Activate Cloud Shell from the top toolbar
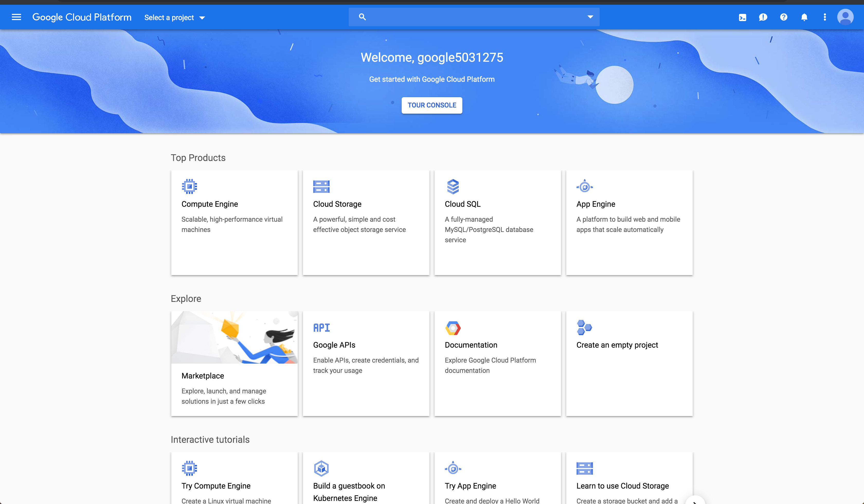The image size is (864, 504). click(x=743, y=17)
